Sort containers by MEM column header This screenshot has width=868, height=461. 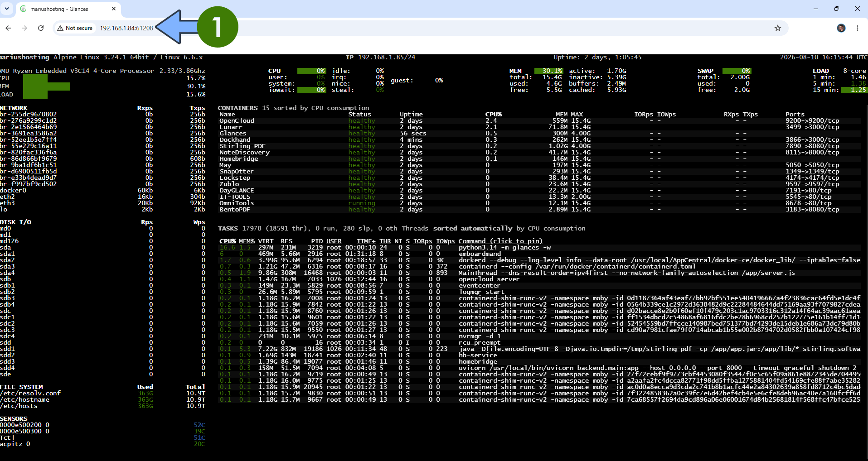point(562,115)
